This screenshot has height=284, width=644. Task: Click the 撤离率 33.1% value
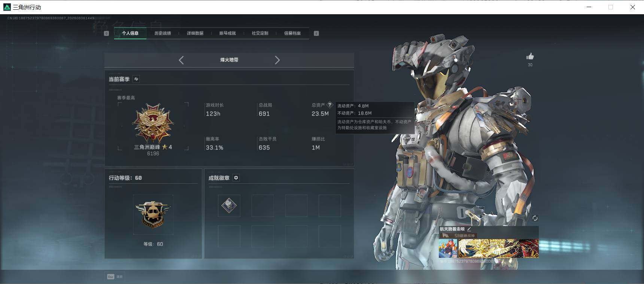tap(215, 148)
